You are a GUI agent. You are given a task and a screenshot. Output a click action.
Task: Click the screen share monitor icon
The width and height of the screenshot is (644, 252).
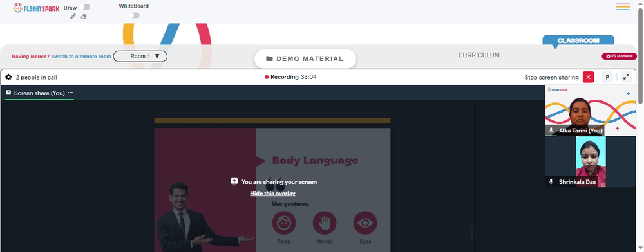(x=8, y=93)
